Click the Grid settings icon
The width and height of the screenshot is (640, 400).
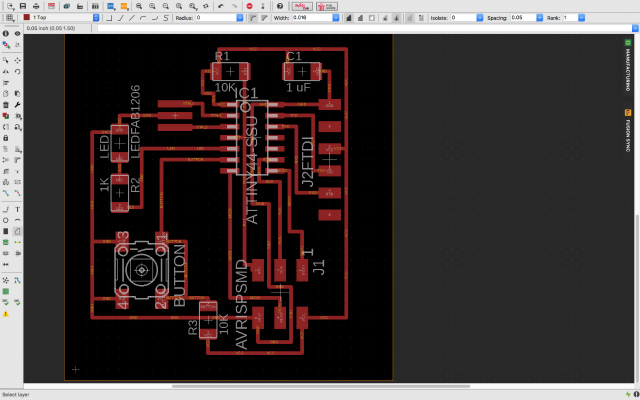(10, 18)
